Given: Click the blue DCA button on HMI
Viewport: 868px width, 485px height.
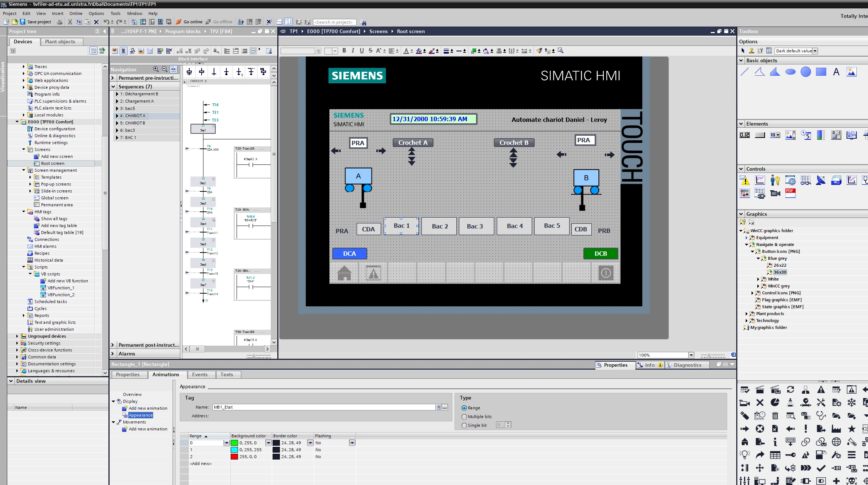Looking at the screenshot, I should (x=349, y=254).
